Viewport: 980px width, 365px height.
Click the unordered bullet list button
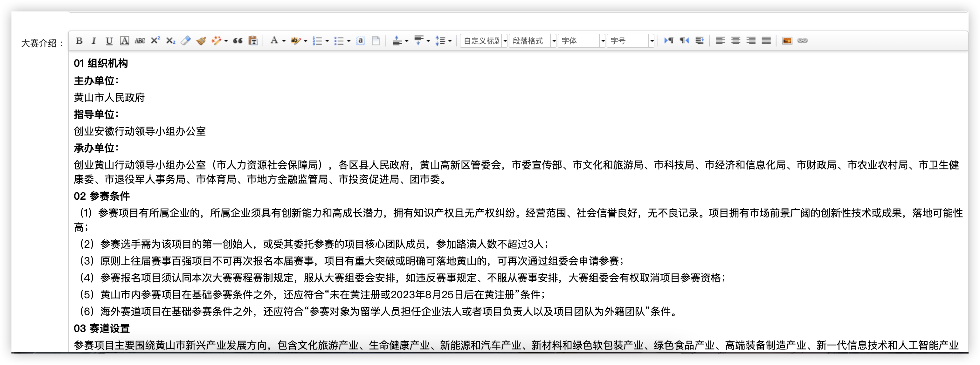(339, 41)
